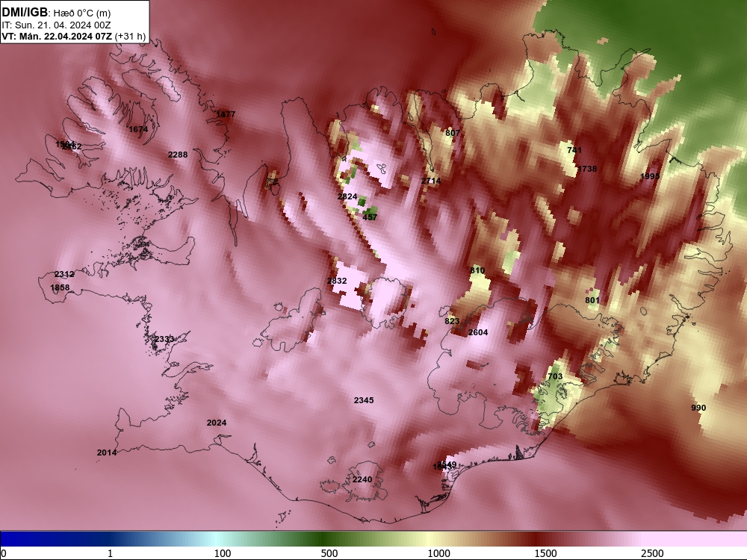Click the color scale tick label '1500'
This screenshot has height=560, width=747.
click(545, 553)
